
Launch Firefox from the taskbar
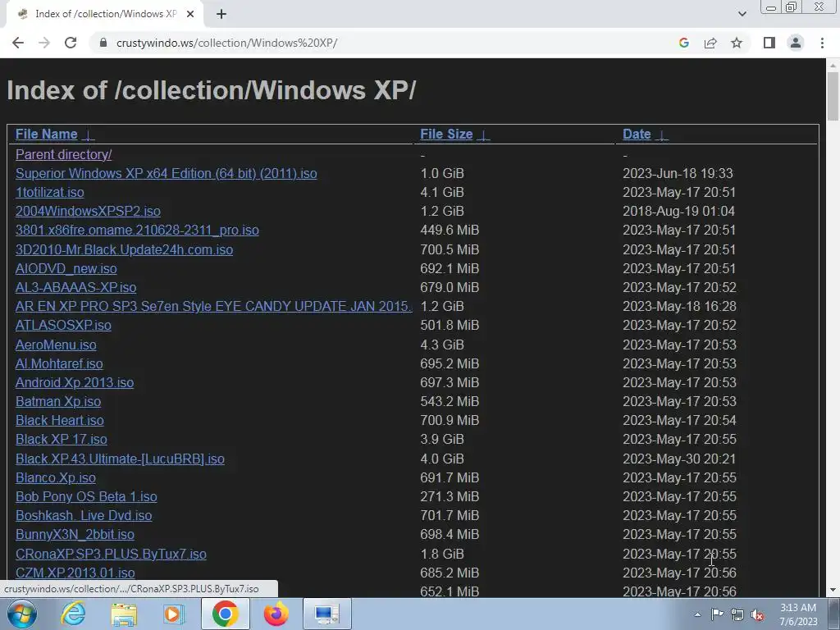point(276,614)
